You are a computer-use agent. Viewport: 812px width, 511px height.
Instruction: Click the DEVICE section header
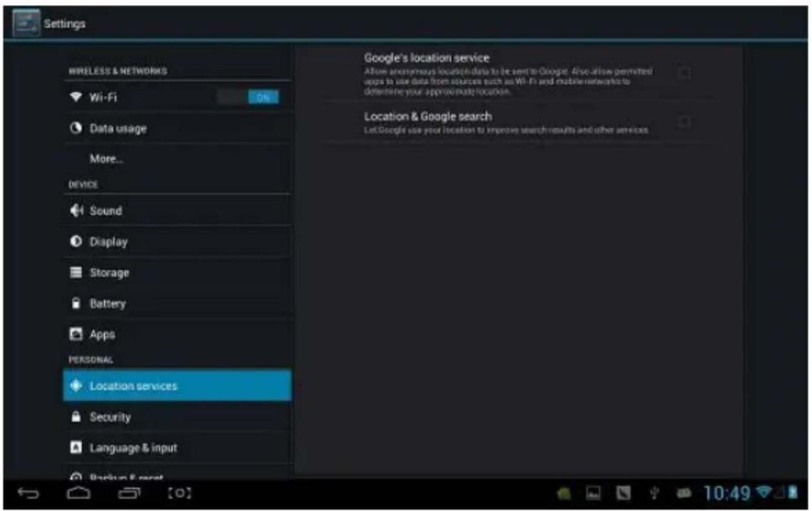coord(83,184)
